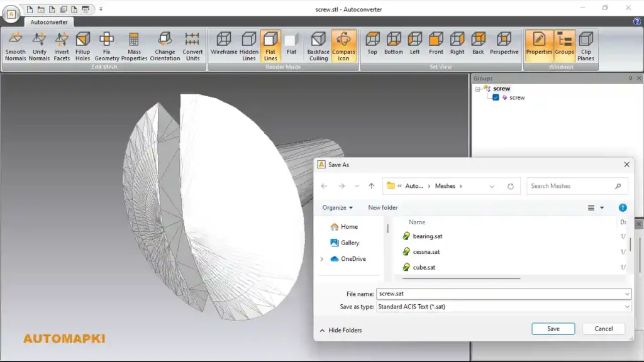Use the Fillup Holes tool
This screenshot has width=644, height=362.
click(x=82, y=46)
